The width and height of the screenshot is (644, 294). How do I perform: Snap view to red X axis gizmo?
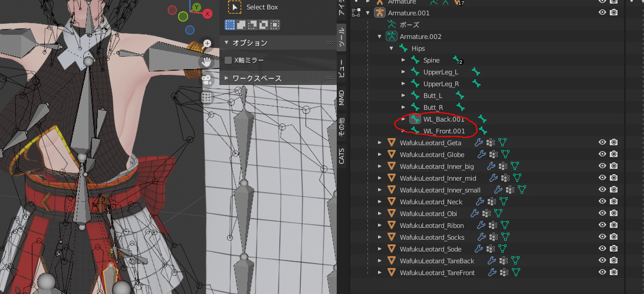[x=208, y=14]
